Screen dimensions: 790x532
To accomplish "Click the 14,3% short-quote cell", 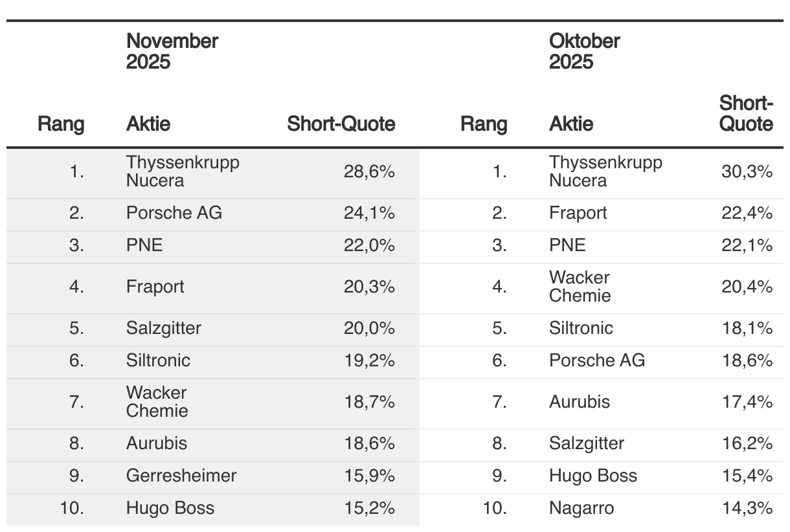I will coord(747,508).
